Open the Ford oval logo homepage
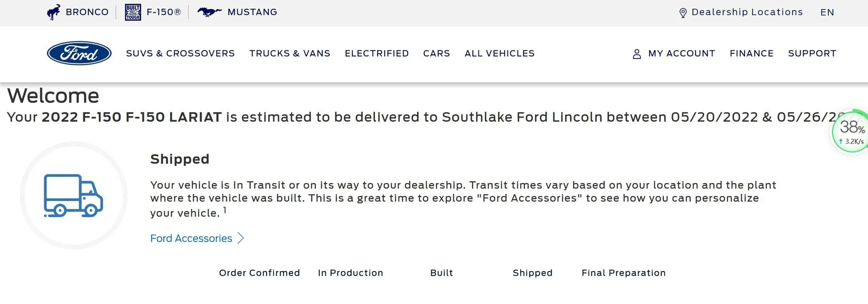 point(79,53)
